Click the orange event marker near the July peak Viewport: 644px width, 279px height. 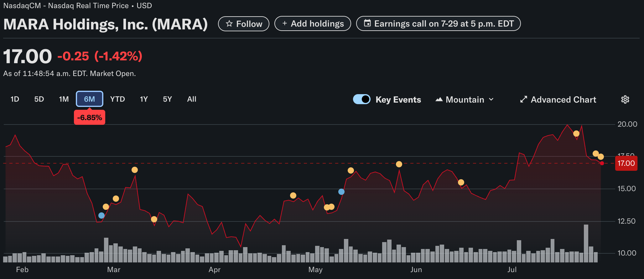(576, 134)
